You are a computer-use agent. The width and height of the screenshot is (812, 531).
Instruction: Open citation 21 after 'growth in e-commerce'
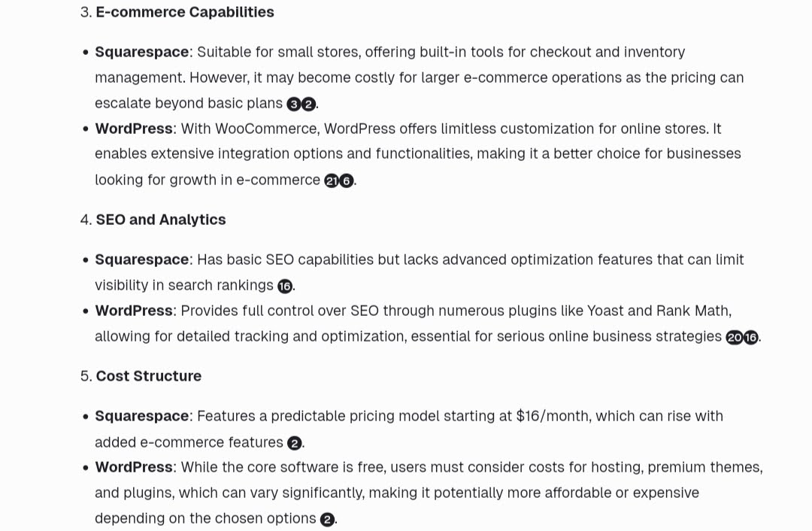tap(332, 181)
